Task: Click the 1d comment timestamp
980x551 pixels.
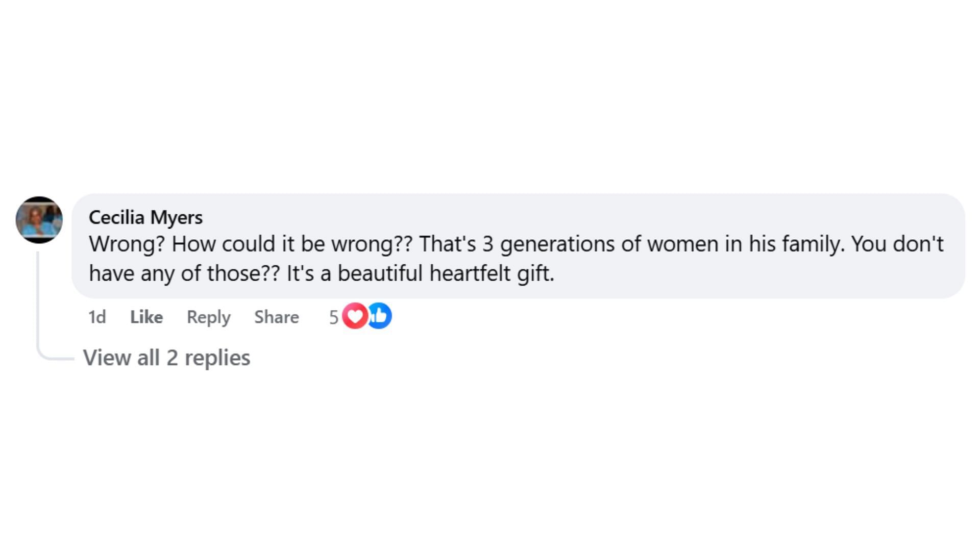Action: [97, 317]
